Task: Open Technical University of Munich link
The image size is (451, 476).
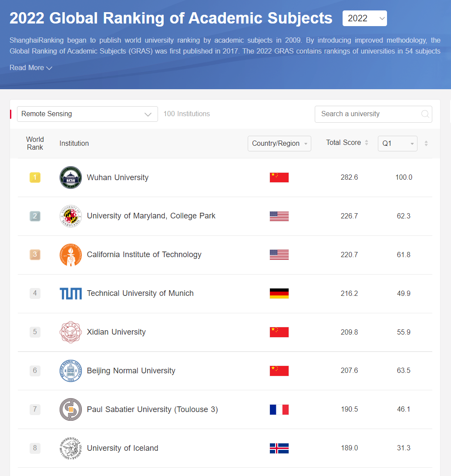Action: tap(140, 293)
